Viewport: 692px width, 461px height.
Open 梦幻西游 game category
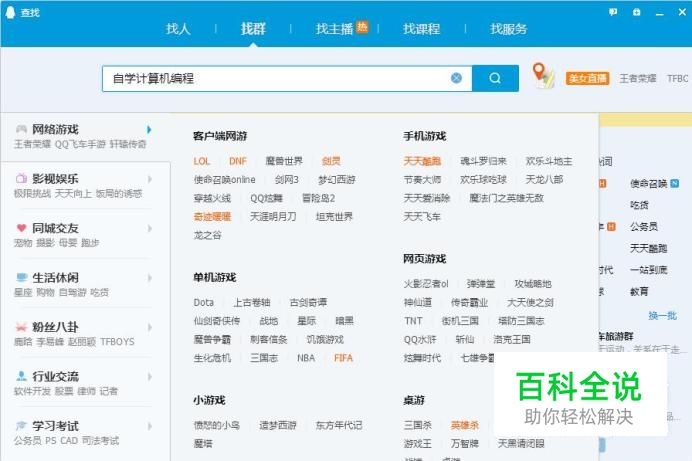337,180
